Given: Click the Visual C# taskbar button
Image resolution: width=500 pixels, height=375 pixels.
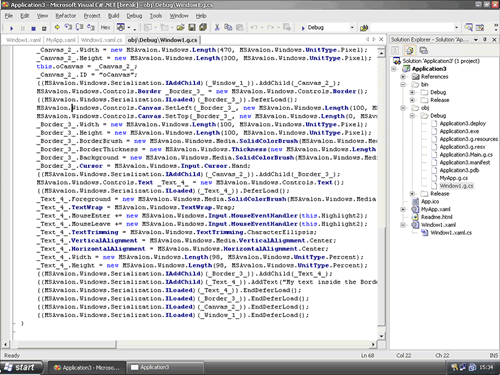Looking at the screenshot, I should 87,368.
